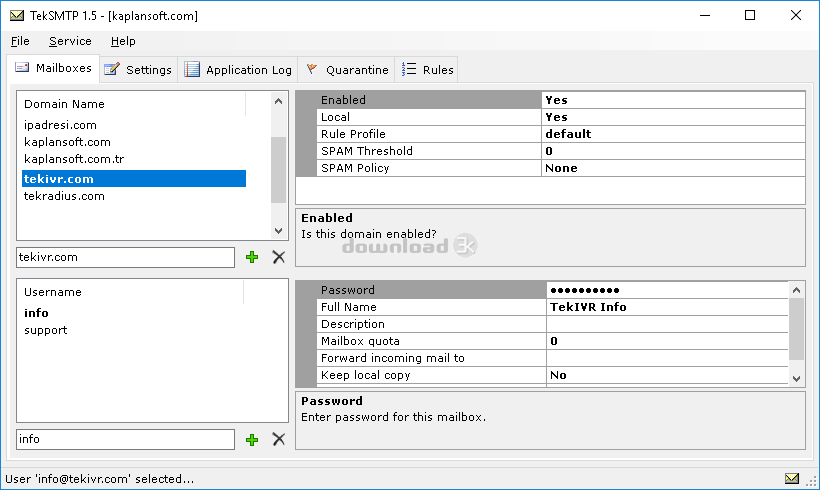Select the SPAM Policy property label

[429, 168]
